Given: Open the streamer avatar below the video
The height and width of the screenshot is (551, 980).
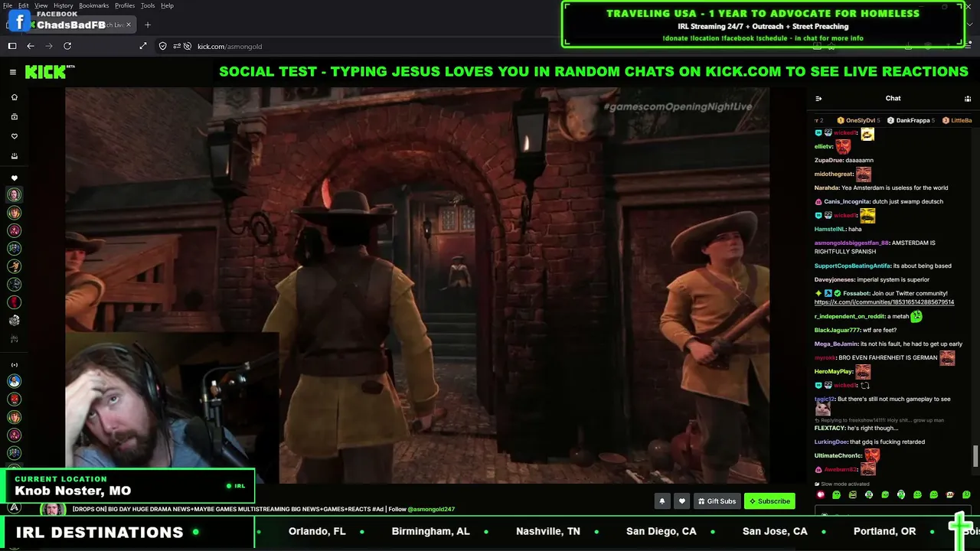Looking at the screenshot, I should [53, 509].
